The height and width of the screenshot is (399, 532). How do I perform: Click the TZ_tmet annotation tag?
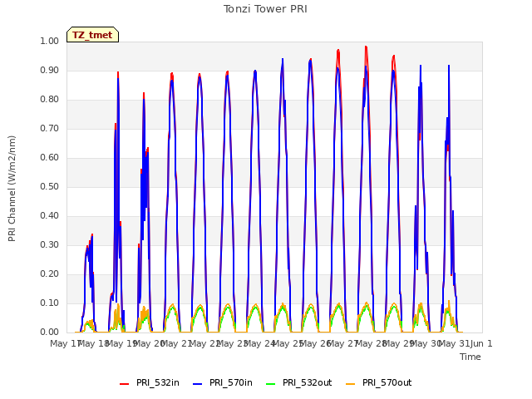pos(92,35)
